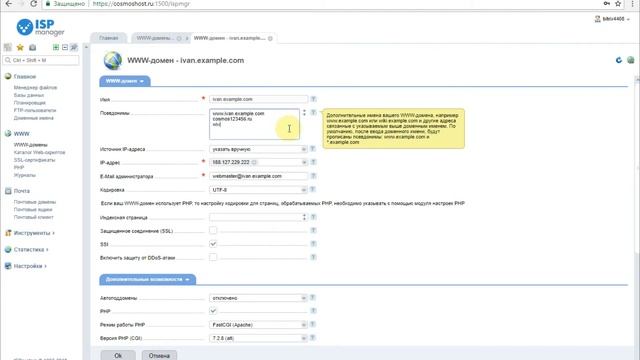Click the first icon in sidebar toolbar
This screenshot has height=360, width=640.
click(x=7, y=47)
